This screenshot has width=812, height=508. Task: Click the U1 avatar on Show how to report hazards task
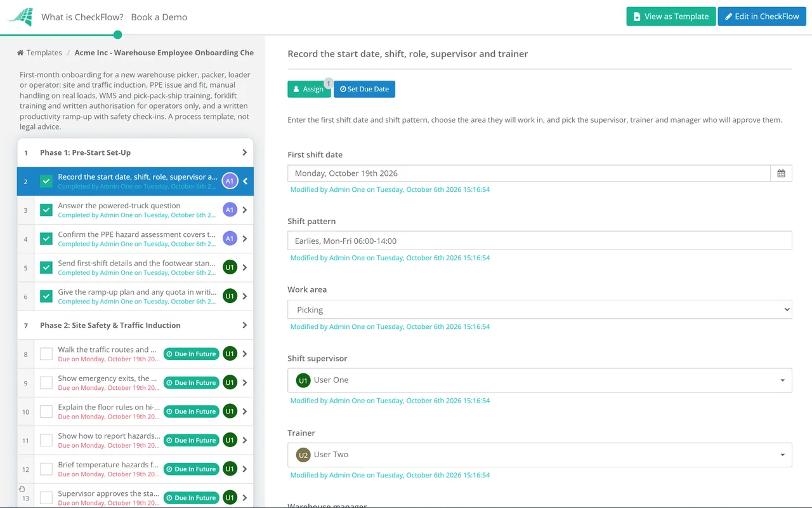click(x=230, y=440)
